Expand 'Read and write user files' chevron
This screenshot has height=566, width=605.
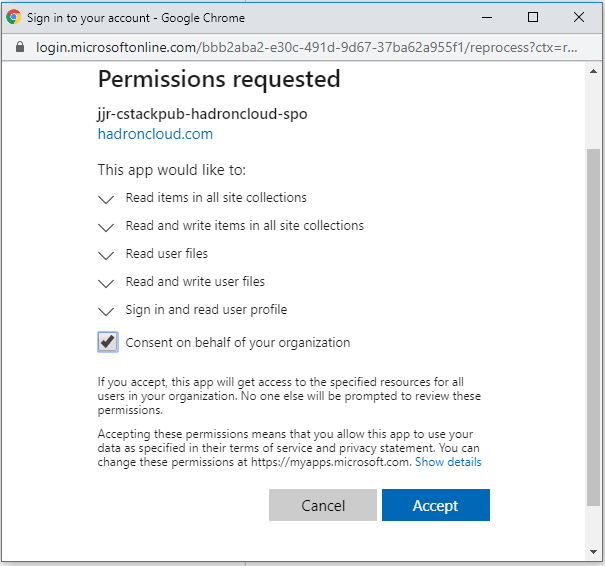[x=106, y=283]
